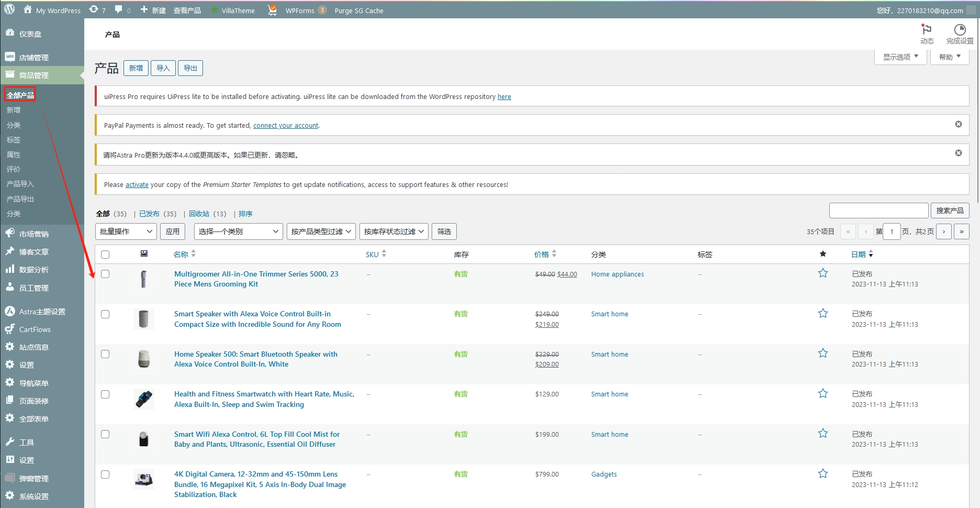Viewport: 980px width, 508px height.
Task: Check the Home Speaker 500 row
Action: 105,354
